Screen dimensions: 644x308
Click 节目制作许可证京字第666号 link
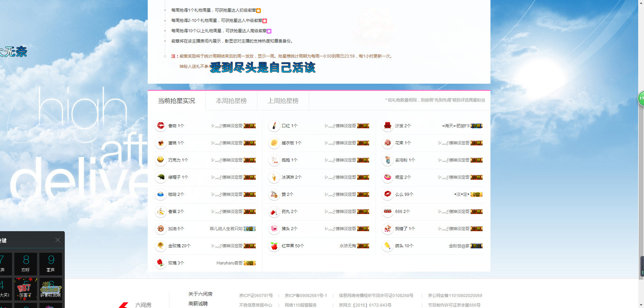tap(454, 305)
